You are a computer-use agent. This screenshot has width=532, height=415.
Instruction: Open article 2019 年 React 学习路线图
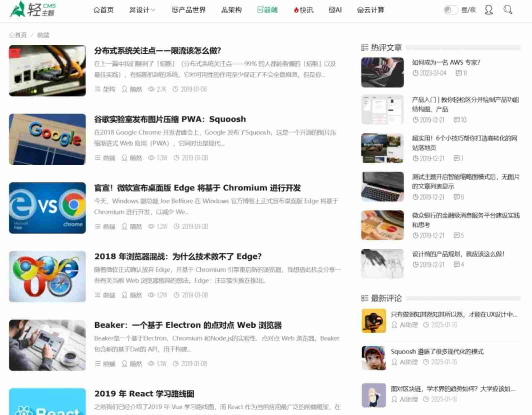[x=144, y=394]
